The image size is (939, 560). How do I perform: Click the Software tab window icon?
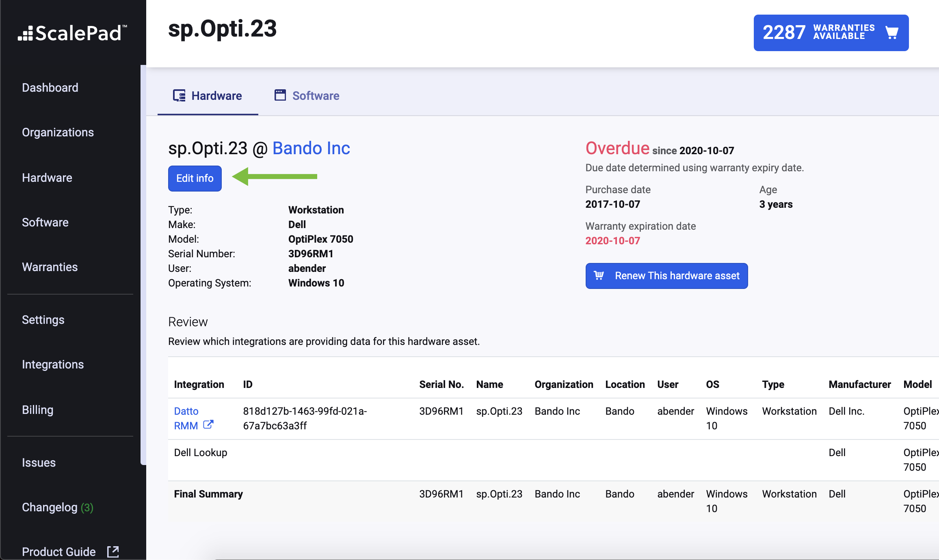pyautogui.click(x=280, y=95)
